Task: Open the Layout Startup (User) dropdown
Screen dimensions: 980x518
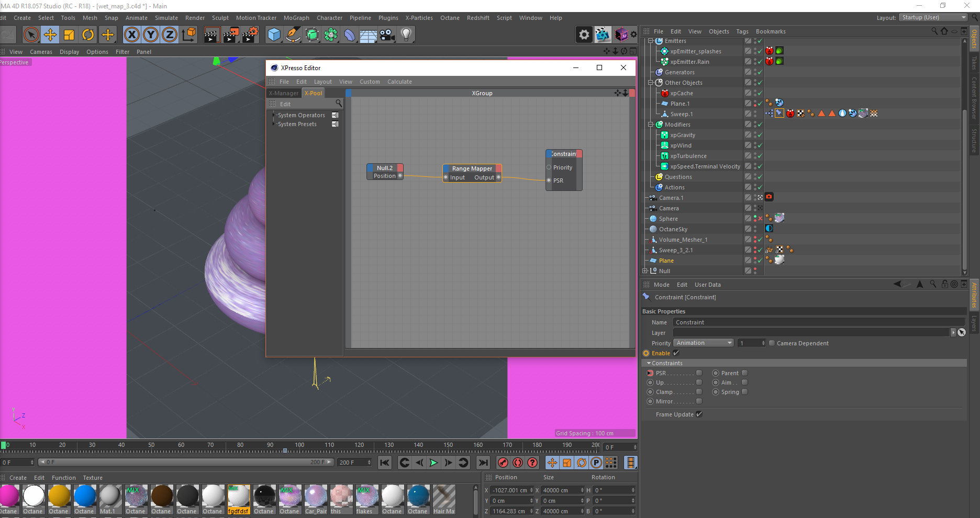Action: pyautogui.click(x=933, y=17)
